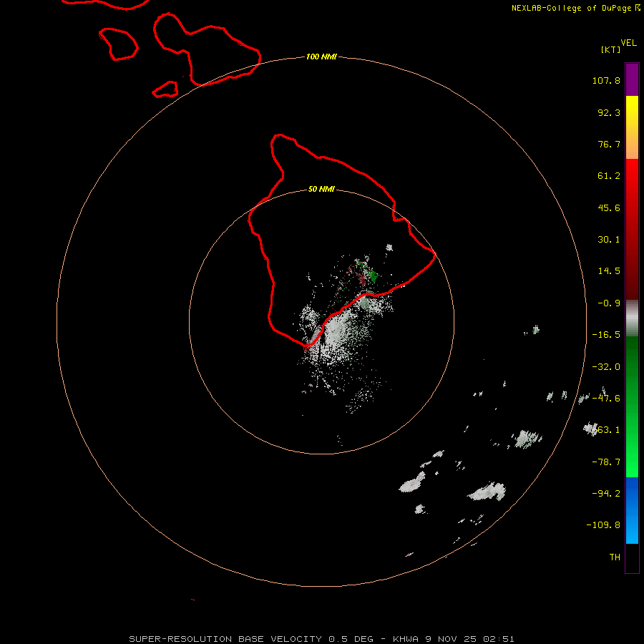Select the 76.7 legend value
Screen dimensions: 644x644
[x=609, y=144]
